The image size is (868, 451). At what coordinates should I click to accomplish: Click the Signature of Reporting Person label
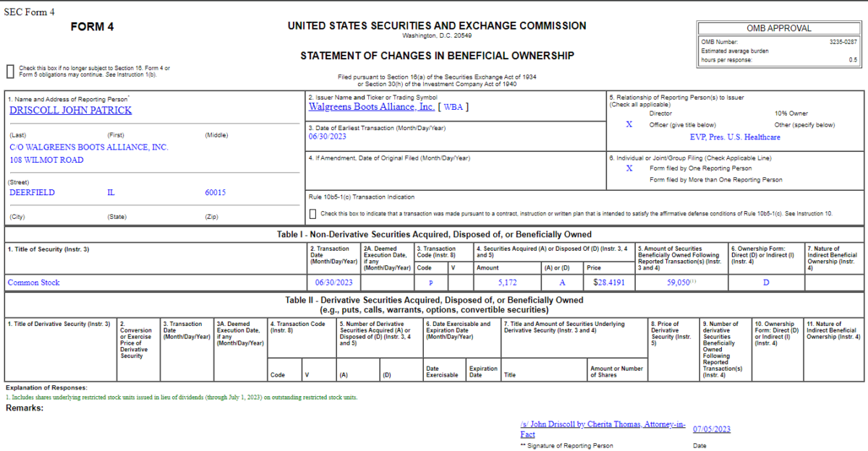[566, 446]
